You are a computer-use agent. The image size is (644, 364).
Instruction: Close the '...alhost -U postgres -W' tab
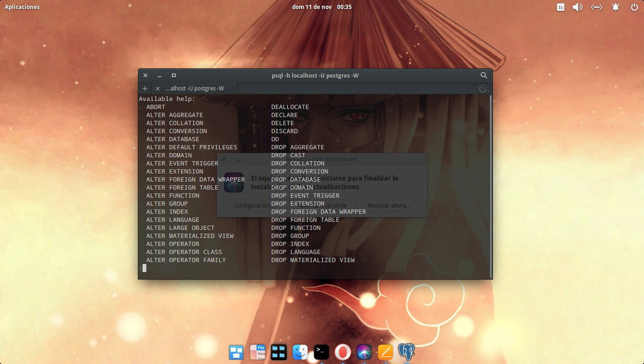point(158,89)
